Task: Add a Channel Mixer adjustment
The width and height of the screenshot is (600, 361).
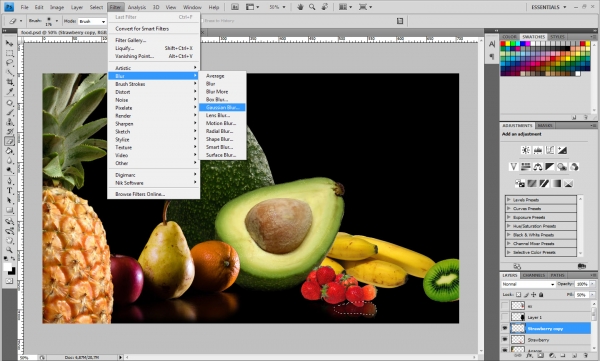Action: pos(574,167)
